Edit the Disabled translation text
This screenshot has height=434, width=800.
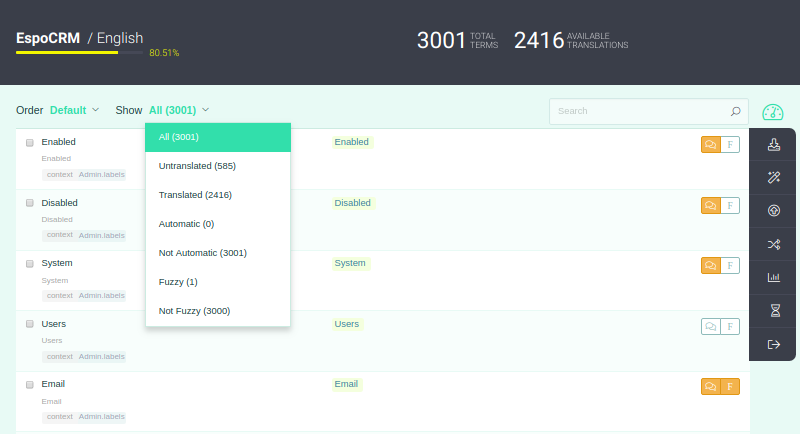click(x=353, y=203)
